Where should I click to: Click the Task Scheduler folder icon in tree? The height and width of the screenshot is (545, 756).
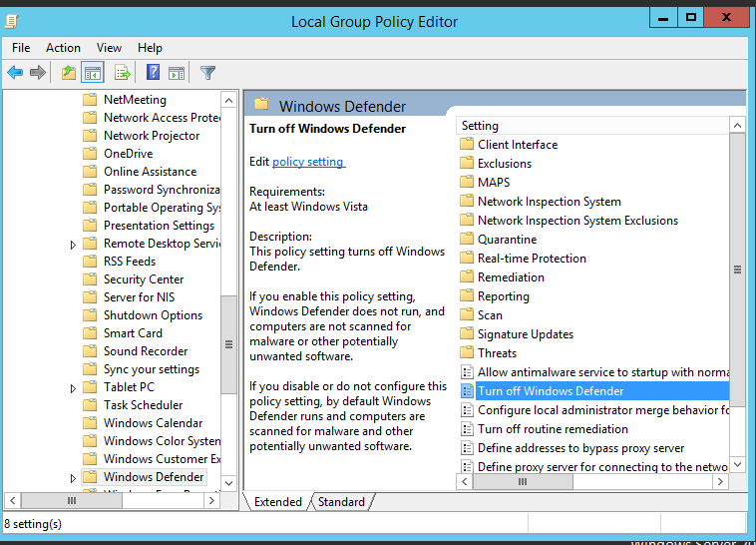pos(90,405)
